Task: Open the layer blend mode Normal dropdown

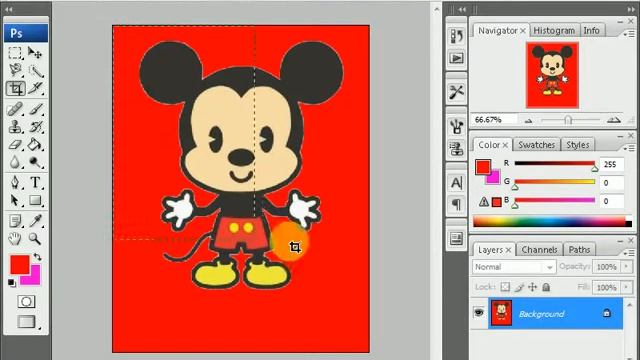Action: pos(513,267)
